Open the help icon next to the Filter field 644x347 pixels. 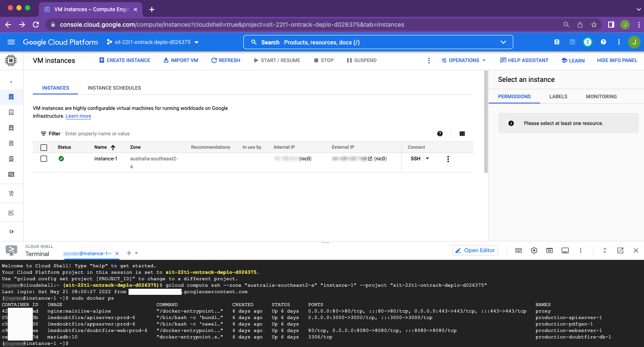coord(440,134)
